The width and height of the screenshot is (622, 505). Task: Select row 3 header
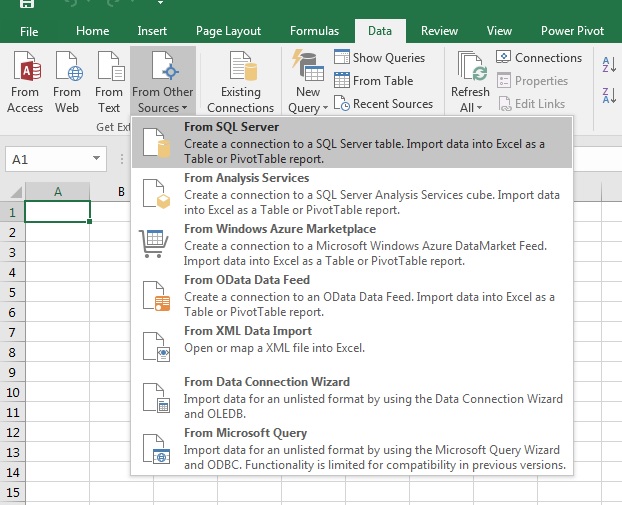12,252
